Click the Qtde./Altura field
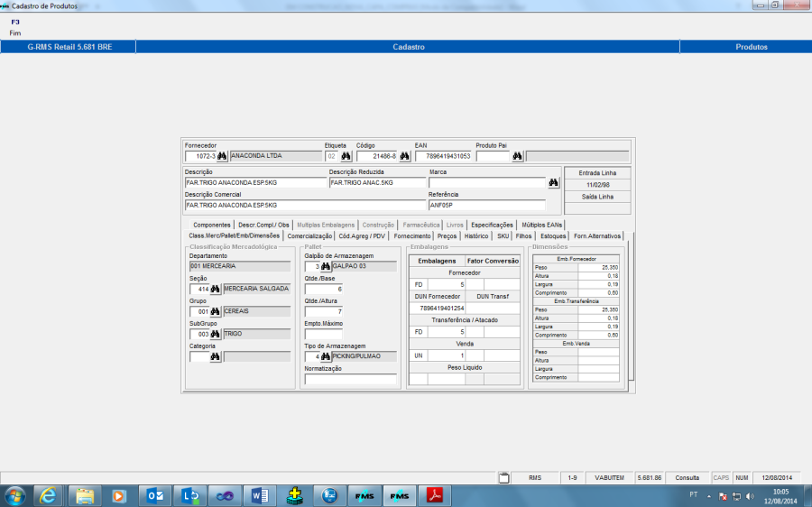Screen dimensions: 812x507 point(324,312)
